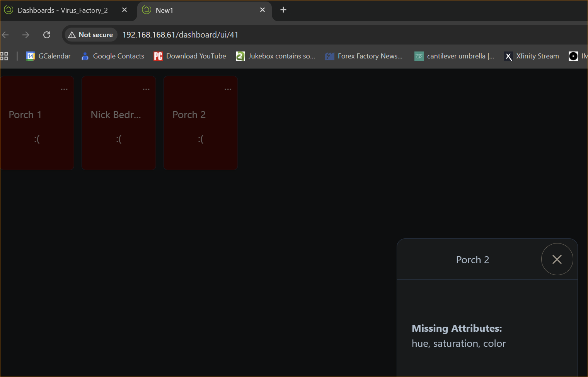The image size is (588, 377).
Task: Open the apps grid in bookmarks bar
Action: tap(4, 56)
